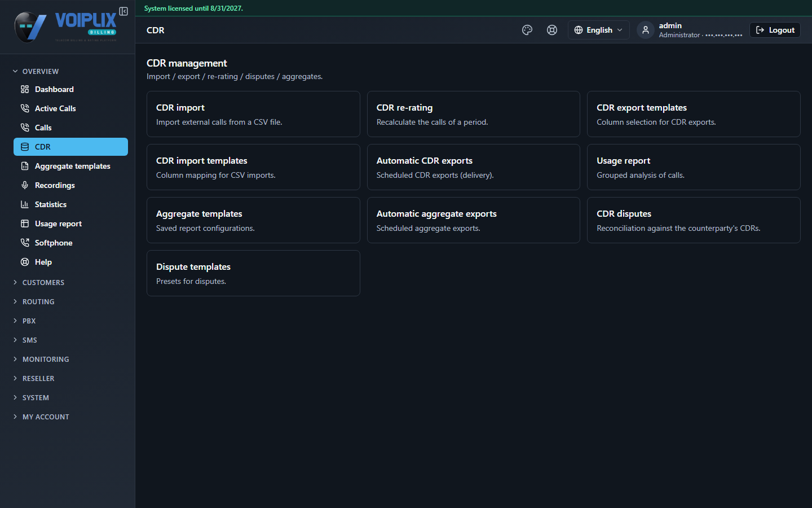The image size is (812, 508).
Task: Open the CDR import card
Action: click(253, 114)
